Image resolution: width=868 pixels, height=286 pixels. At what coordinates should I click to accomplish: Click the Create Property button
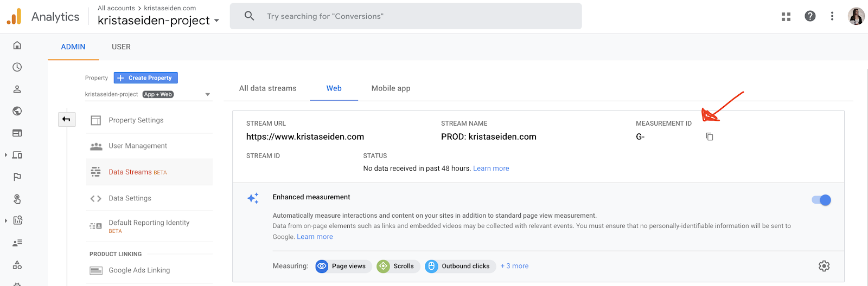[145, 78]
